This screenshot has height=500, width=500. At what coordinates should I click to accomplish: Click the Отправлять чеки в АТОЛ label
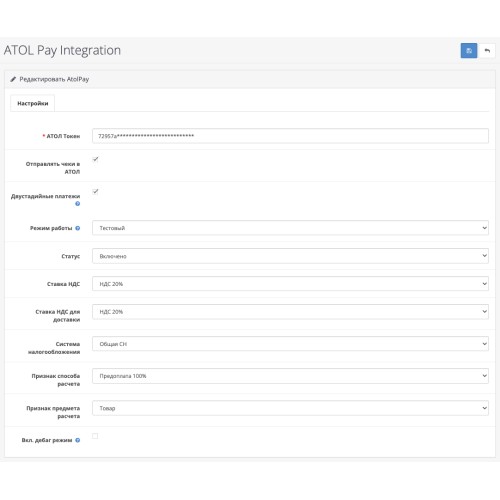(x=53, y=168)
